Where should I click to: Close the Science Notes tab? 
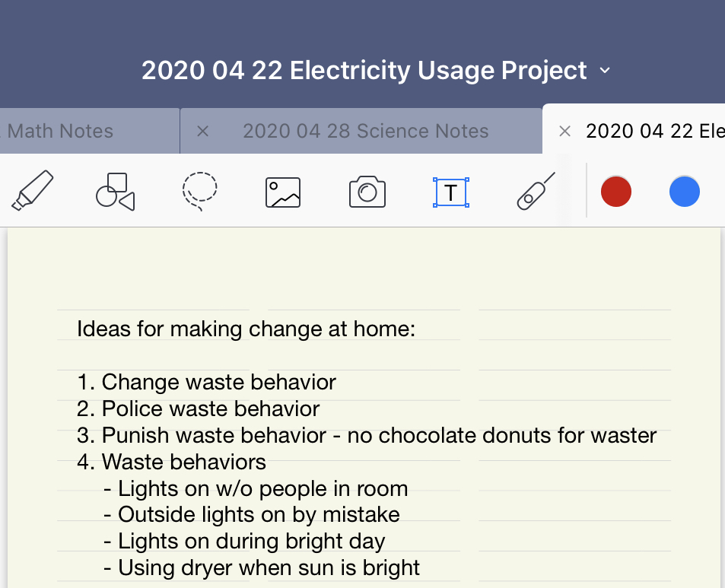pos(202,131)
